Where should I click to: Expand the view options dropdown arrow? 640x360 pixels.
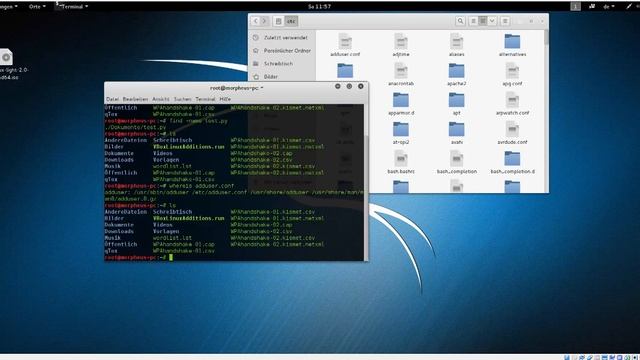click(x=492, y=21)
